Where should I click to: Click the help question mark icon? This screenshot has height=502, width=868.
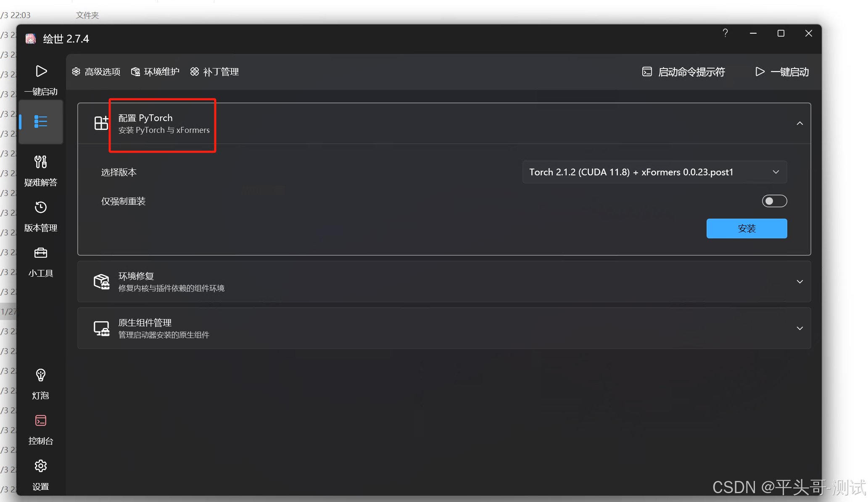click(725, 33)
